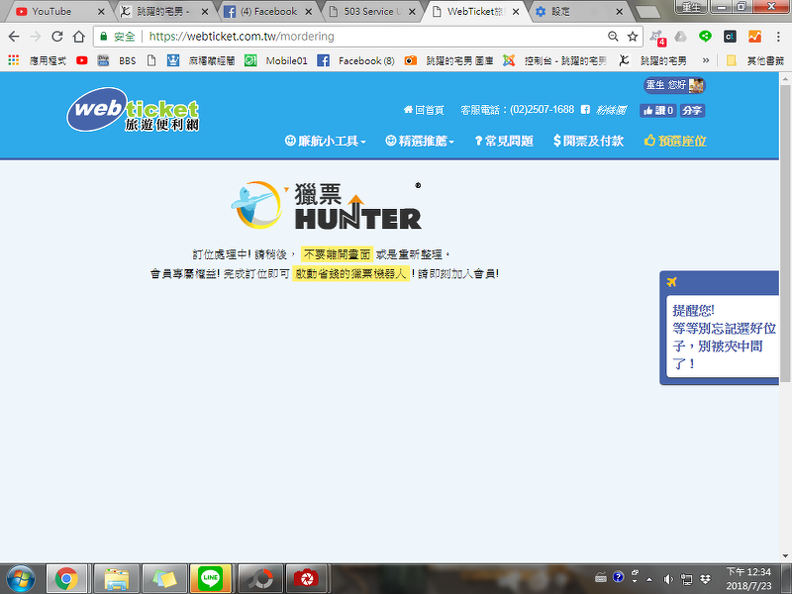
Task: Reload the page with refresh icon
Action: [57, 36]
